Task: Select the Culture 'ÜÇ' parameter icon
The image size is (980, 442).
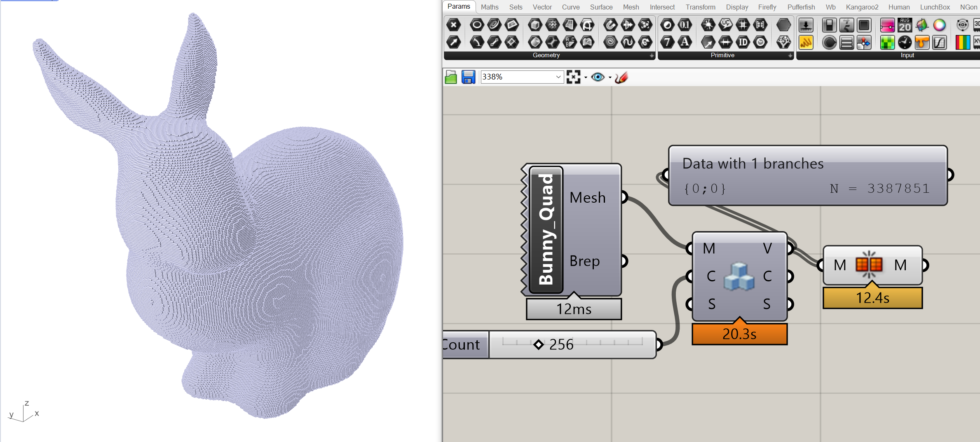Action: 725,25
